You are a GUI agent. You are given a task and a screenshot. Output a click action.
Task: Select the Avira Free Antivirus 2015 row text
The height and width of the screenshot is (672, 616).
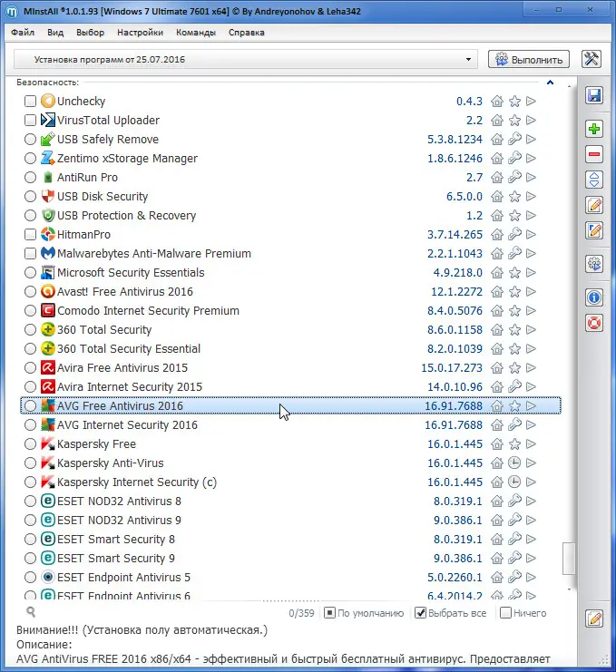pos(122,368)
